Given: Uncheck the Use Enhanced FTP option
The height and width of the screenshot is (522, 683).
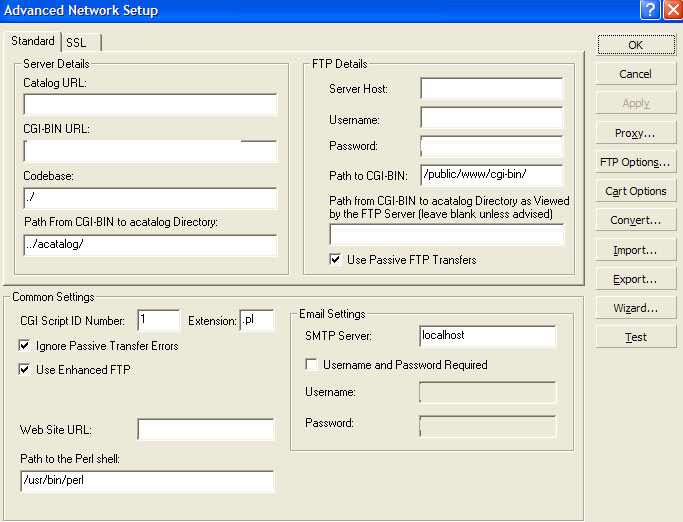Looking at the screenshot, I should (x=26, y=370).
